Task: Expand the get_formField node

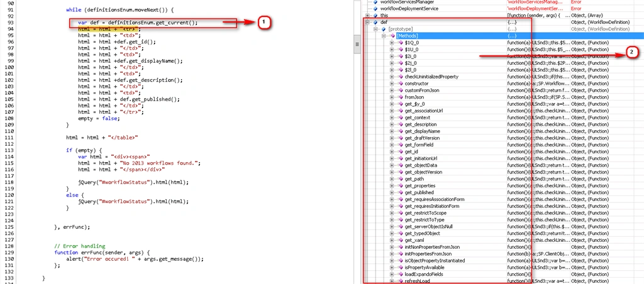Action: coord(392,145)
